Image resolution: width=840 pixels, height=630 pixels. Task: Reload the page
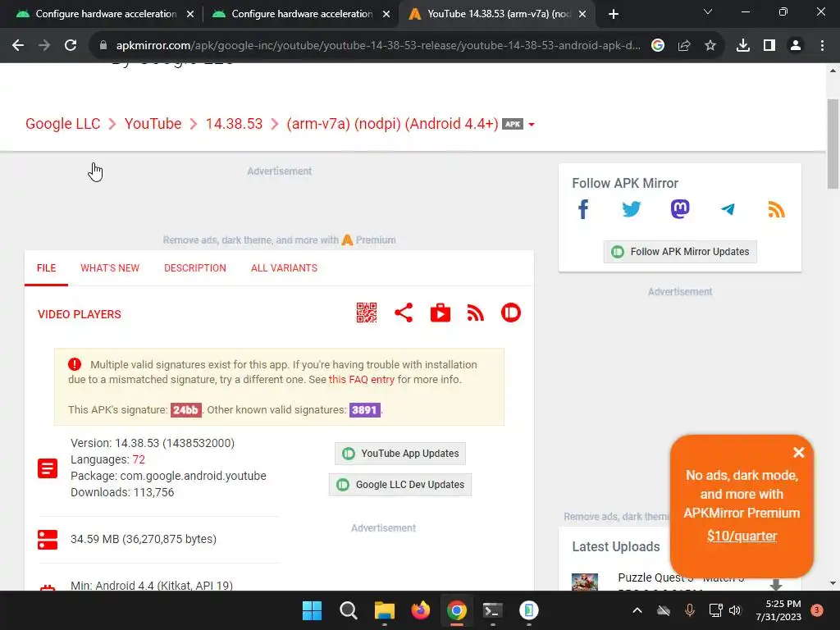coord(71,46)
